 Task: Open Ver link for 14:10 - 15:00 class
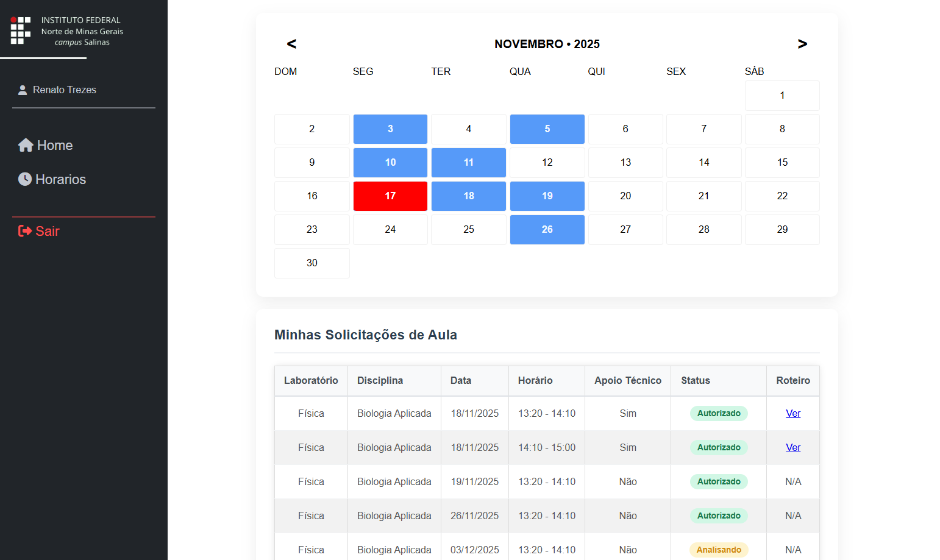point(792,447)
